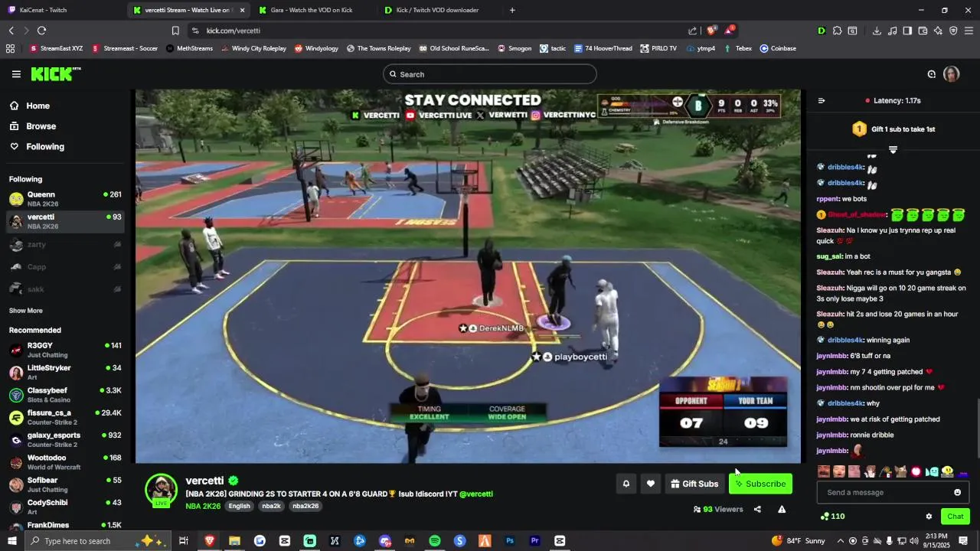
Task: Click the first quick emote in chat
Action: pos(824,471)
